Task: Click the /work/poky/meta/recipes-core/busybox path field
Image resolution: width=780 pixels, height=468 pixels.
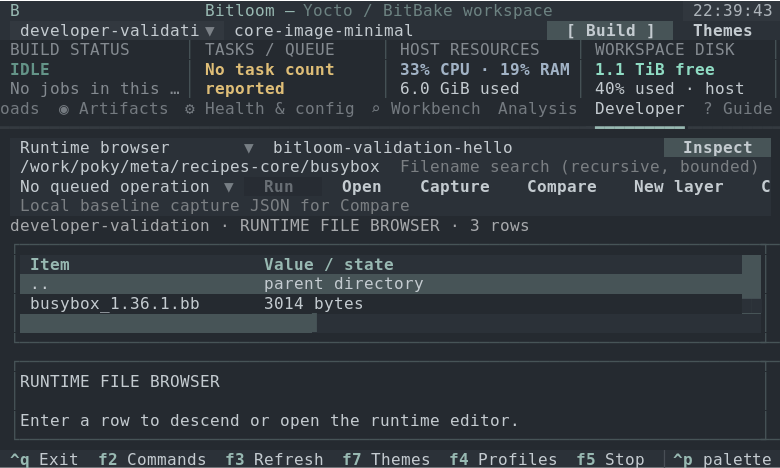Action: [199, 167]
